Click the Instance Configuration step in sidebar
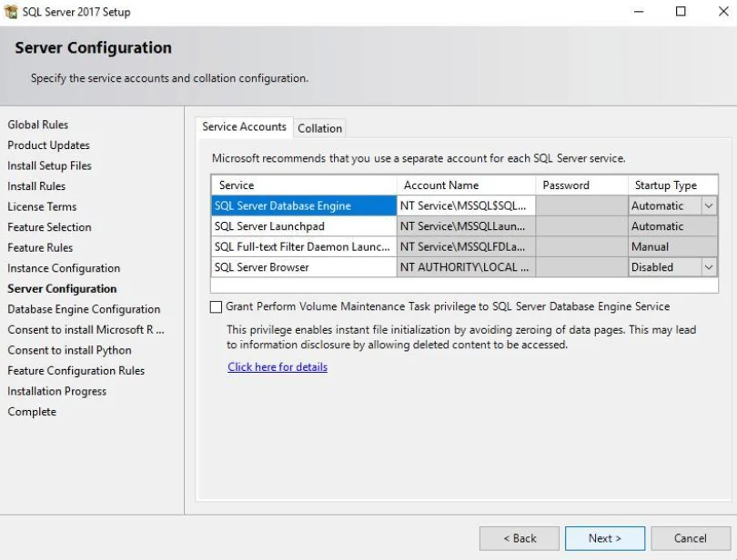The width and height of the screenshot is (737, 560). (64, 268)
